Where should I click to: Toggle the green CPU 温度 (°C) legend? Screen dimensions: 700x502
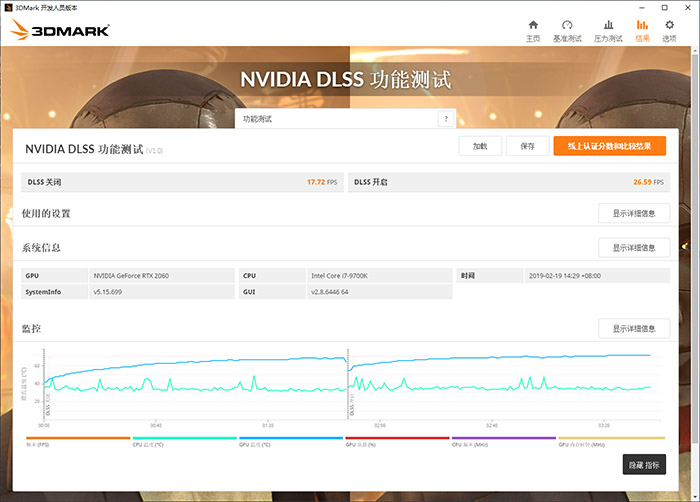(184, 442)
